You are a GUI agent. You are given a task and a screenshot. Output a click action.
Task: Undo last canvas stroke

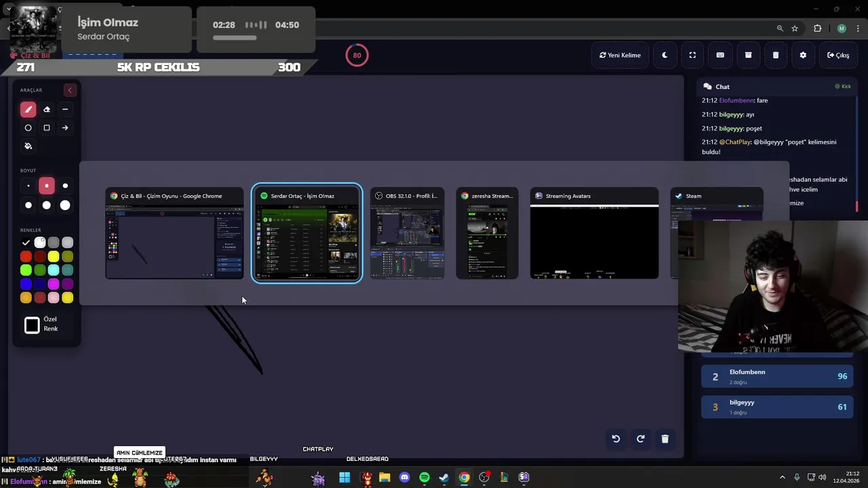click(616, 439)
